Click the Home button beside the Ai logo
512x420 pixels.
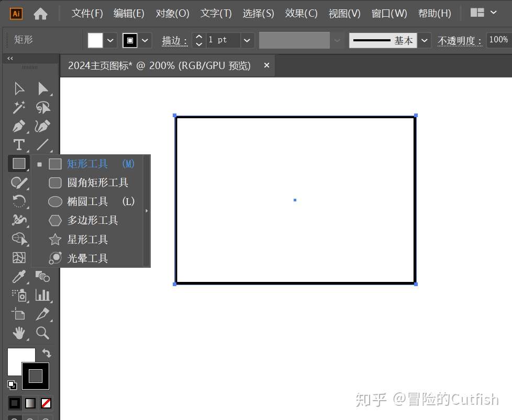[41, 14]
